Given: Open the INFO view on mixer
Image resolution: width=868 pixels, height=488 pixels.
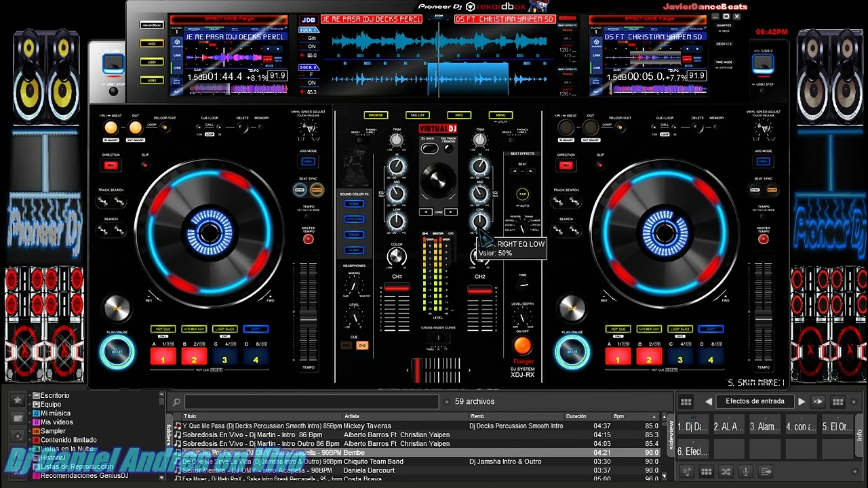Looking at the screenshot, I should pos(459,115).
